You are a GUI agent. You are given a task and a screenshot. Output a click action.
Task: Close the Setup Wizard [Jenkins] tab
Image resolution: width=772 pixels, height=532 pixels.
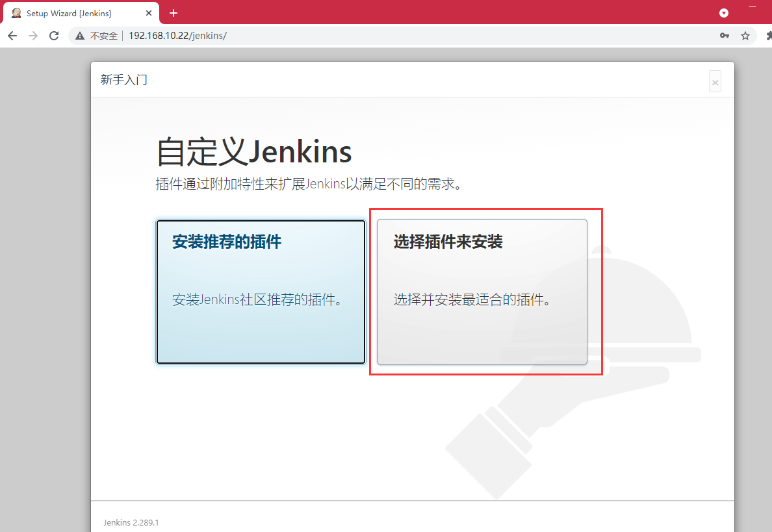149,13
